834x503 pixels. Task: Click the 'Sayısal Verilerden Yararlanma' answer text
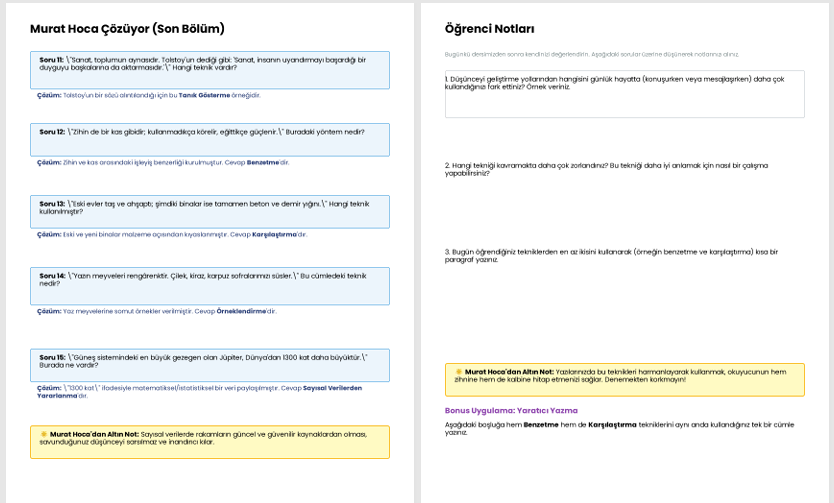pyautogui.click(x=332, y=388)
